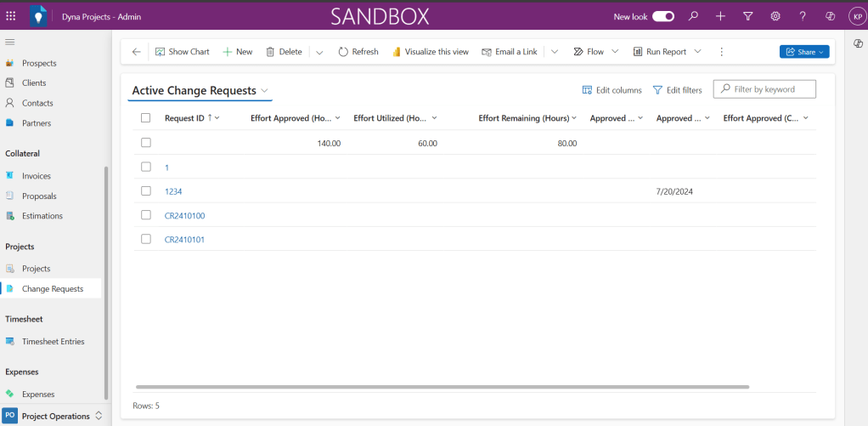Screen dimensions: 868x426
Task: Toggle the New look switch
Action: (x=663, y=16)
